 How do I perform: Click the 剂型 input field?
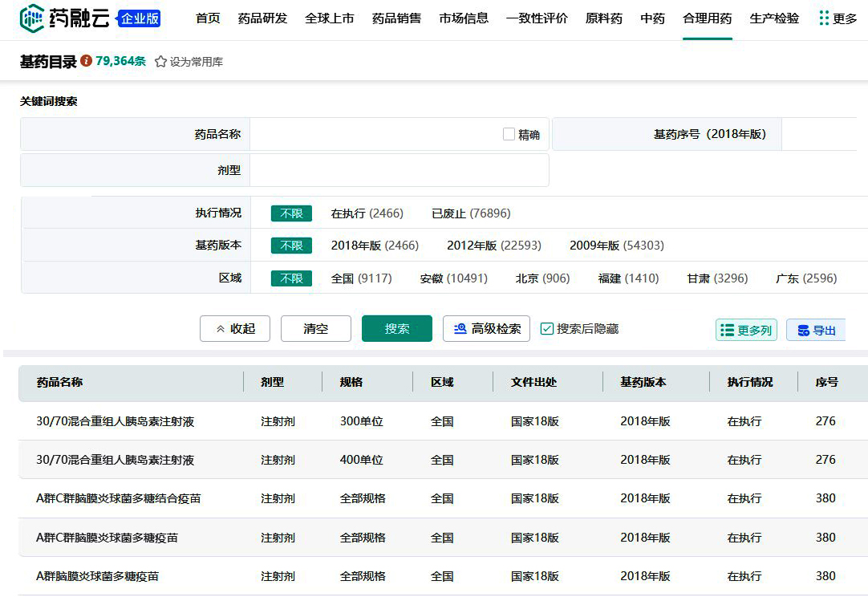coord(399,170)
